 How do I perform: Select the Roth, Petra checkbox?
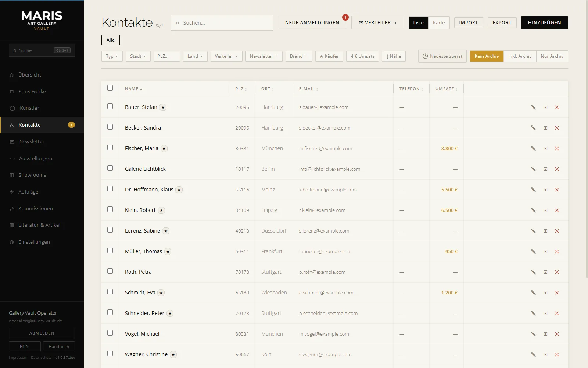(x=110, y=271)
